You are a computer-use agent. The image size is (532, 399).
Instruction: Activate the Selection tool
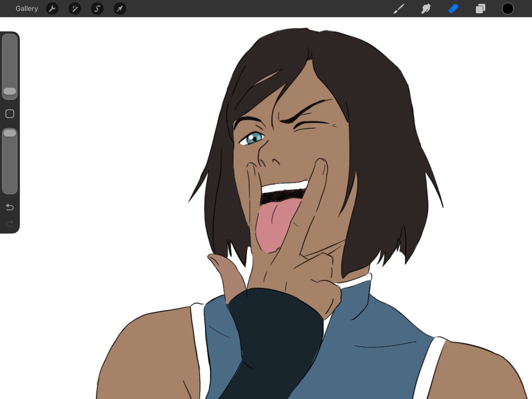[x=97, y=8]
